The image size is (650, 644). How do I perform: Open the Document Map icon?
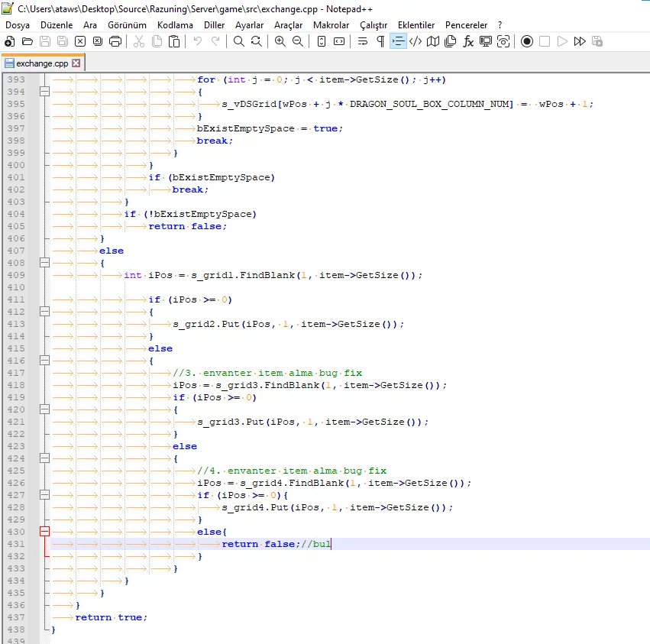click(434, 41)
